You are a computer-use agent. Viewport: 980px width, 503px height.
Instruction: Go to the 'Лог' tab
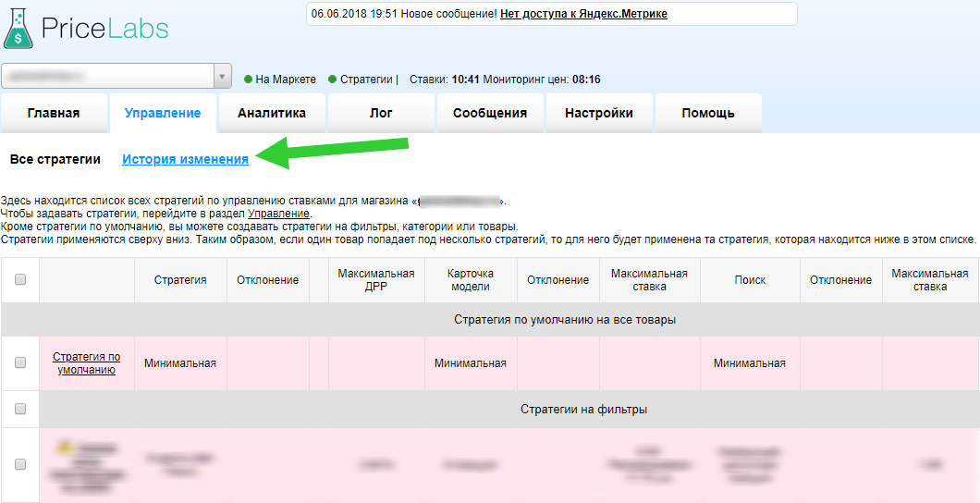coord(381,114)
